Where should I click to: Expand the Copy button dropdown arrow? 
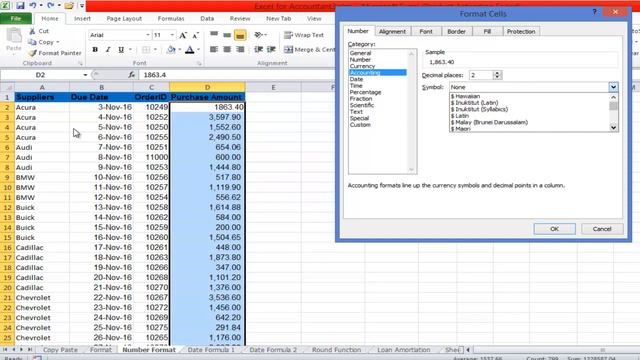(58, 42)
